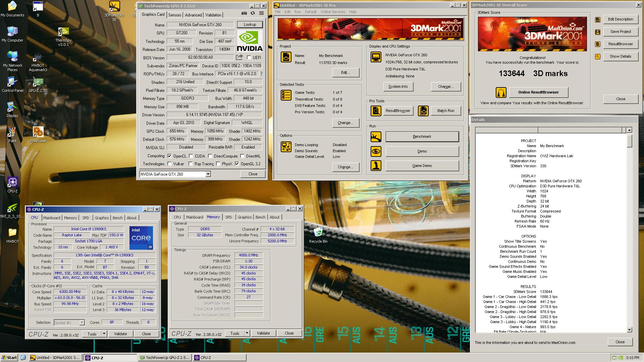Click the Lookup button in GPU-Z
Image resolution: width=644 pixels, height=362 pixels.
point(250,24)
